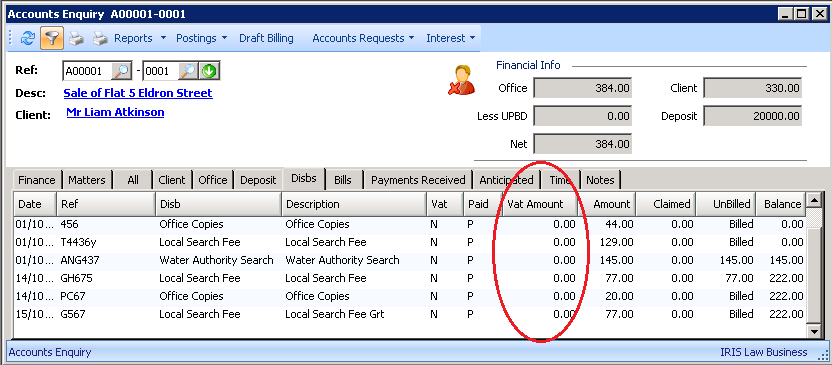Viewport: 832px width, 365px height.
Task: Click the Draft Billing toolbar button
Action: coord(266,38)
